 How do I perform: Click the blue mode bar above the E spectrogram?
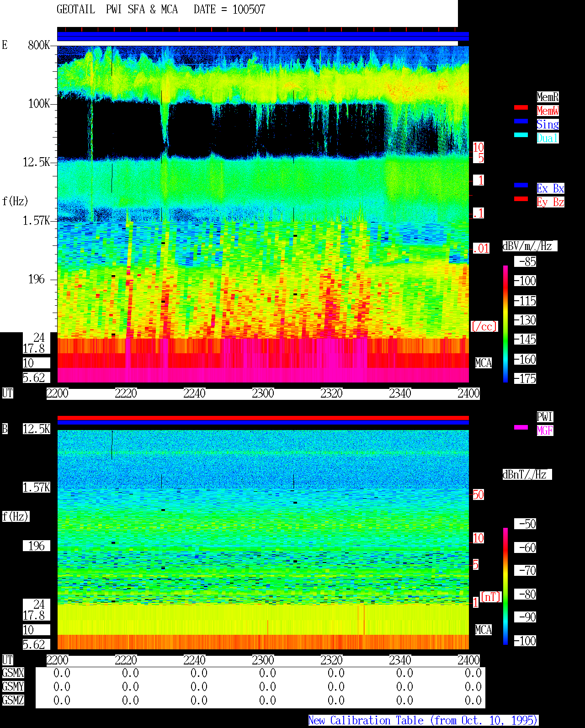pos(263,37)
